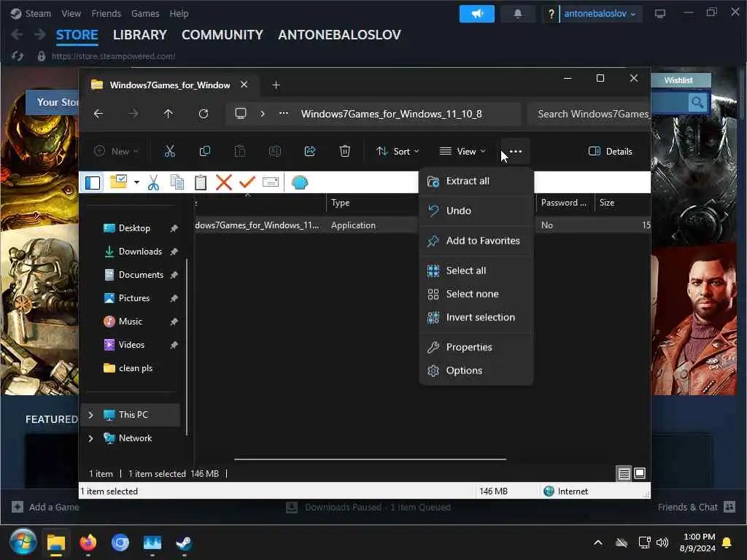Expand the Network tree node
Image resolution: width=747 pixels, height=560 pixels.
pos(90,438)
